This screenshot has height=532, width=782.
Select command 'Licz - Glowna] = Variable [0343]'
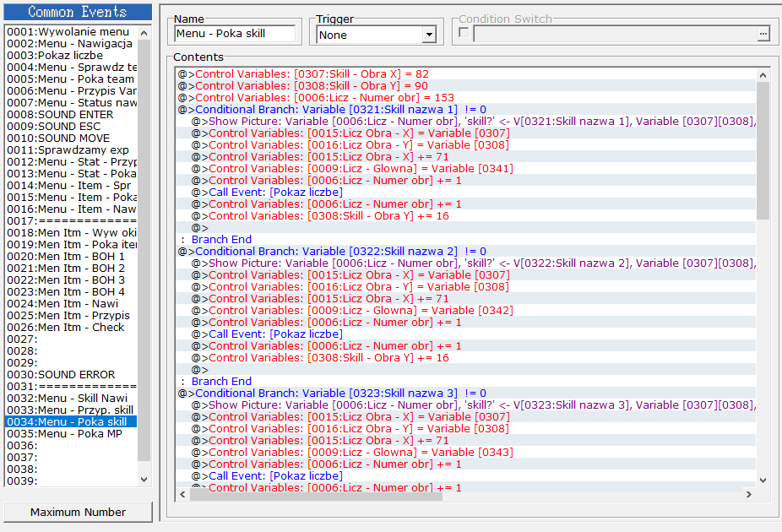click(466, 453)
